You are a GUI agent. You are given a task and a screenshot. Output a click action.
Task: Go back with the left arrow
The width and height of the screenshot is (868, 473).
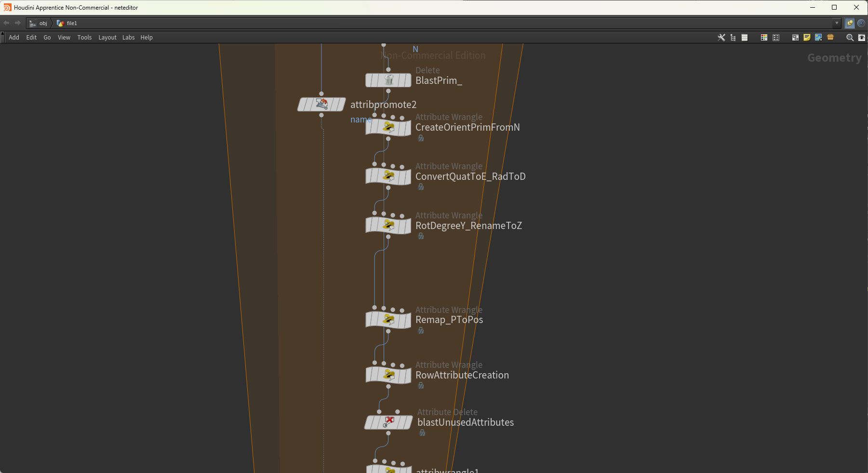point(6,23)
